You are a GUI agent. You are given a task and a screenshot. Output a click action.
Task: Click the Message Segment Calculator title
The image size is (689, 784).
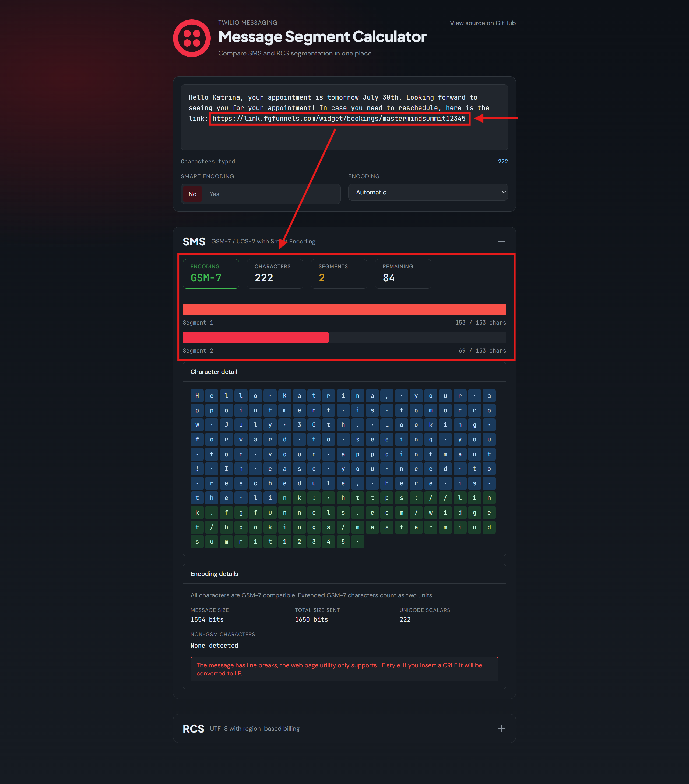[x=322, y=37]
